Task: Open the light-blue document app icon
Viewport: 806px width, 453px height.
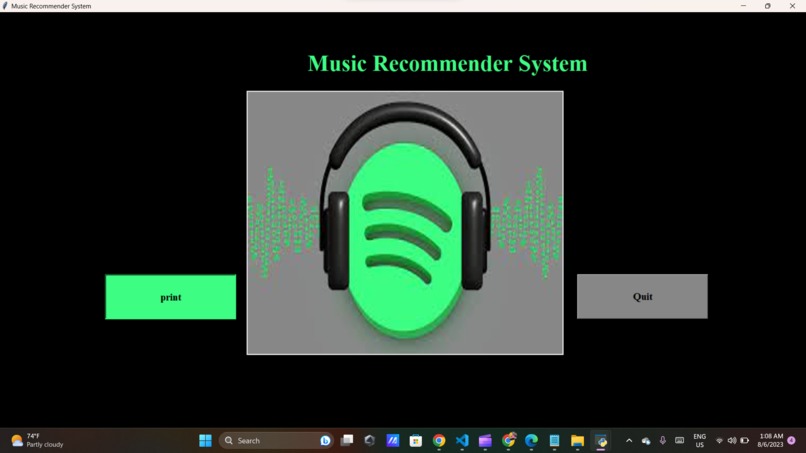Action: [x=554, y=441]
